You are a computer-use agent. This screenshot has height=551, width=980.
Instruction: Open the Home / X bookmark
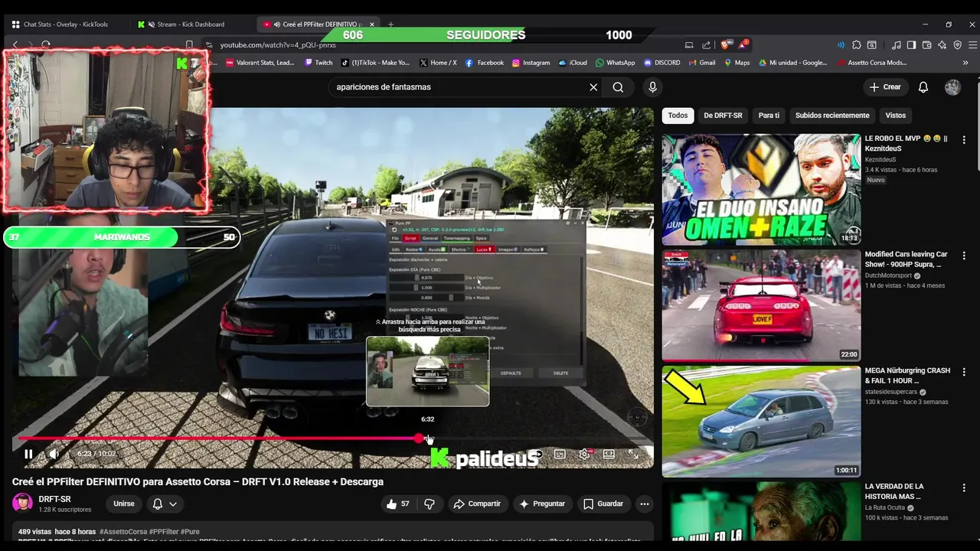[438, 63]
